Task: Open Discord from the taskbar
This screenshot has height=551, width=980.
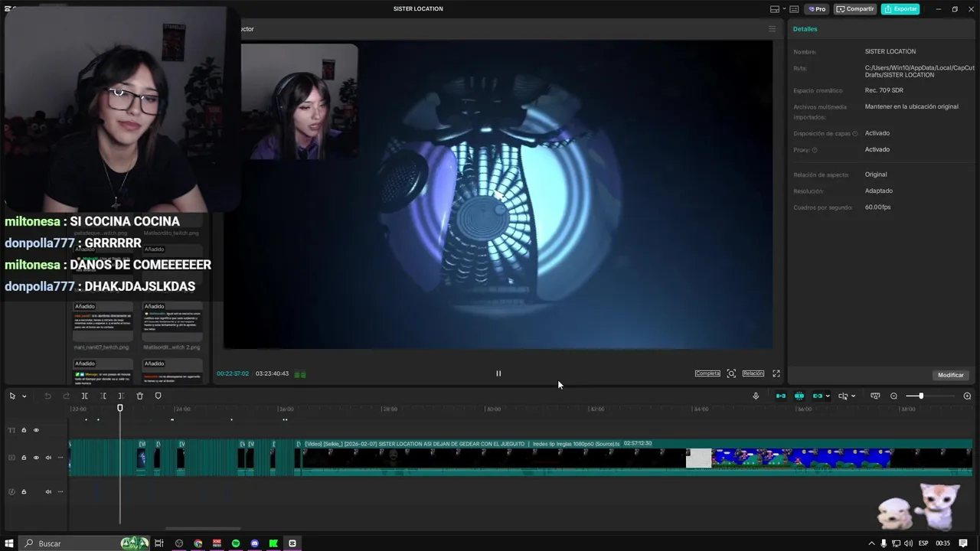Action: click(255, 543)
